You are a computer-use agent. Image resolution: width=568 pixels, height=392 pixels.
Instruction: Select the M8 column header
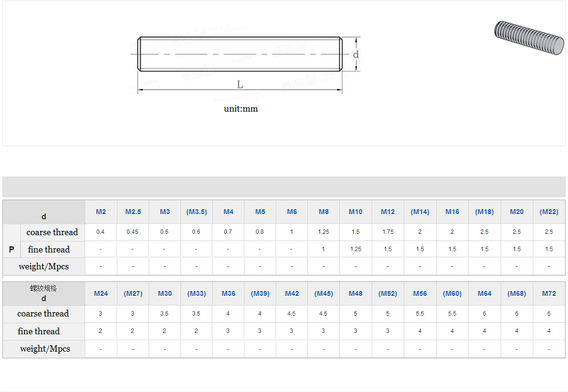324,212
